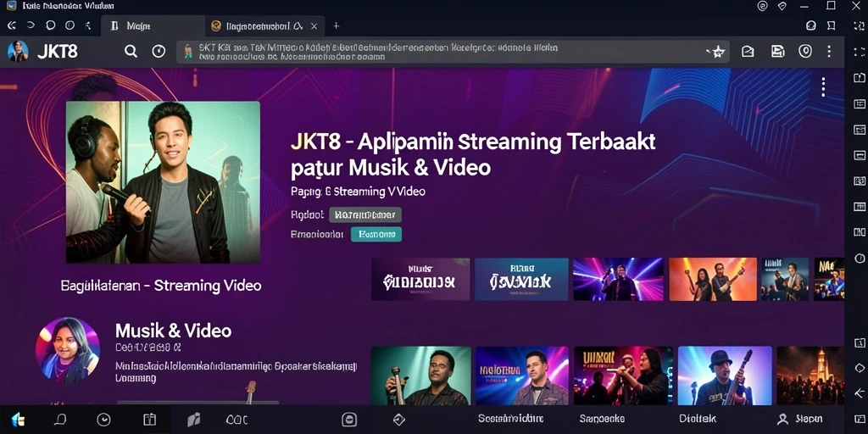Click the speech bubble icon in tab bar

point(50,25)
